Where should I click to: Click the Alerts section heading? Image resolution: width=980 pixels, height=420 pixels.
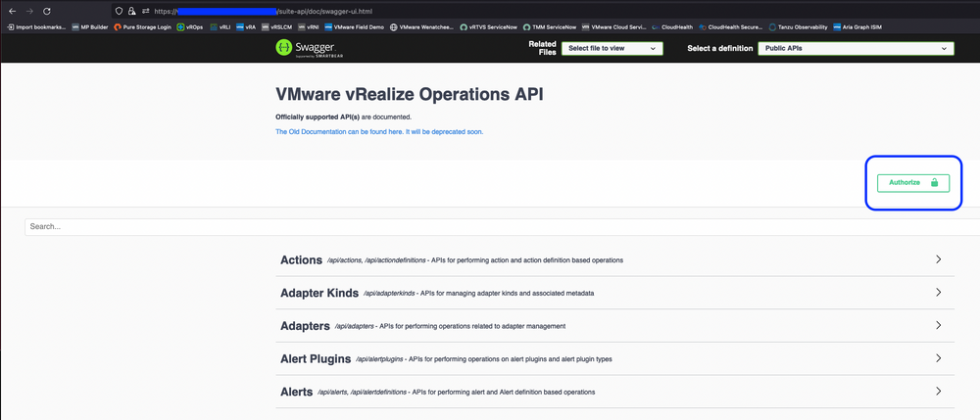(297, 392)
